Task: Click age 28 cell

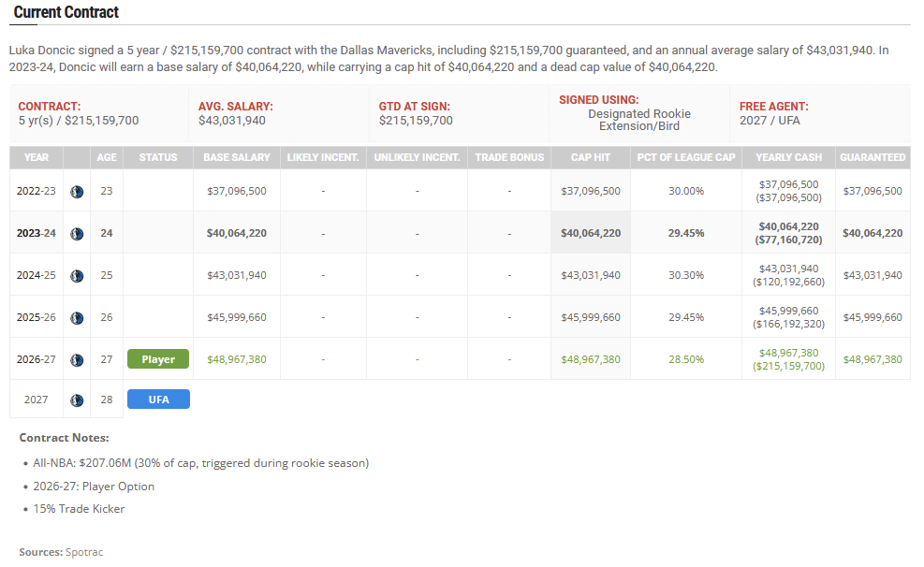Action: 107,400
